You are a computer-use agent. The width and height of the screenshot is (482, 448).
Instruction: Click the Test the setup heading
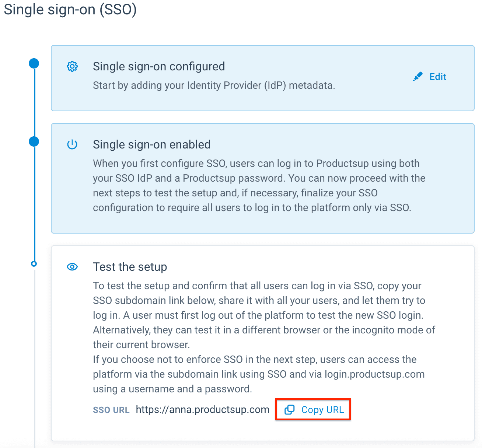pyautogui.click(x=130, y=267)
